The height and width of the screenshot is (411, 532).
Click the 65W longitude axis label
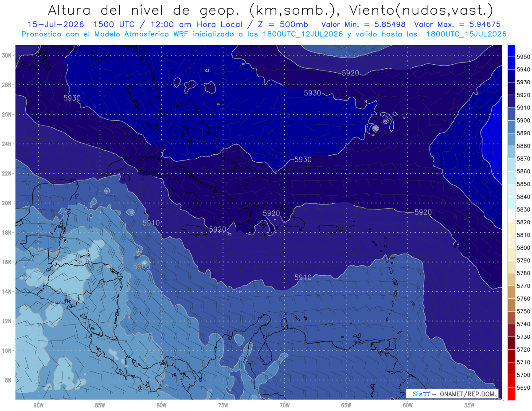point(346,405)
